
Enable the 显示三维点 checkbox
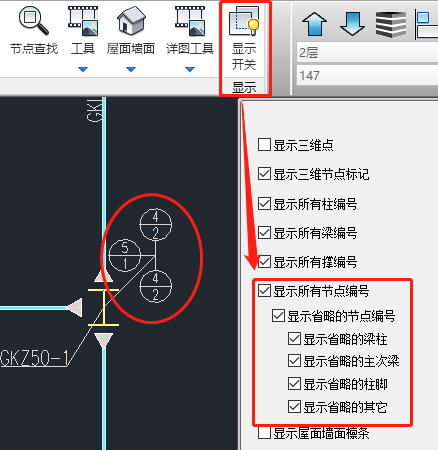pyautogui.click(x=264, y=145)
